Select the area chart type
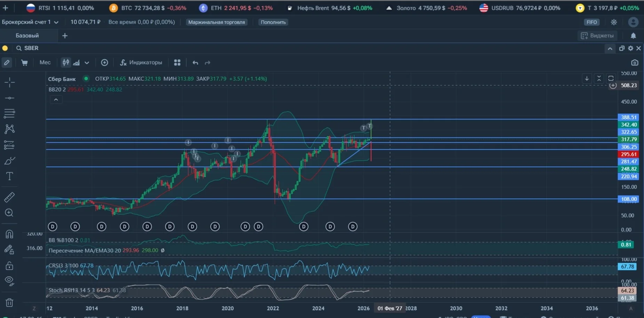This screenshot has height=318, width=644. [x=77, y=63]
